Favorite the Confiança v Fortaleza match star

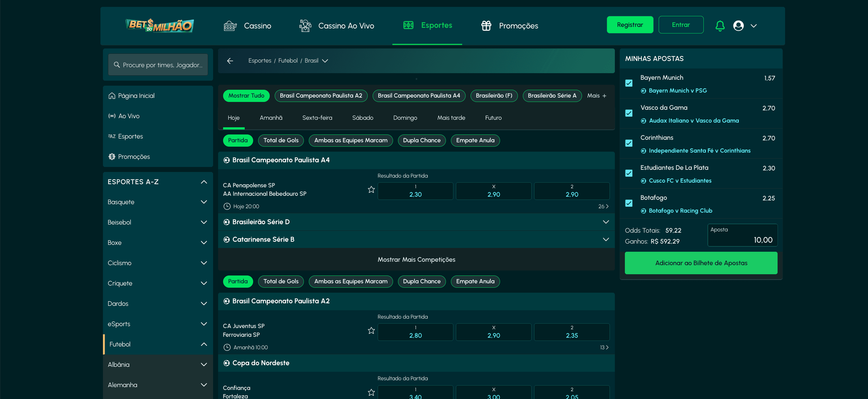pyautogui.click(x=371, y=392)
